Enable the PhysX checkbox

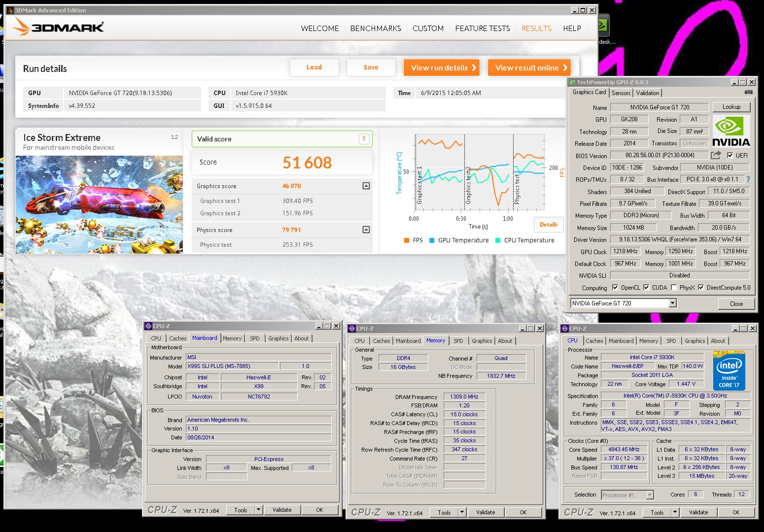674,288
